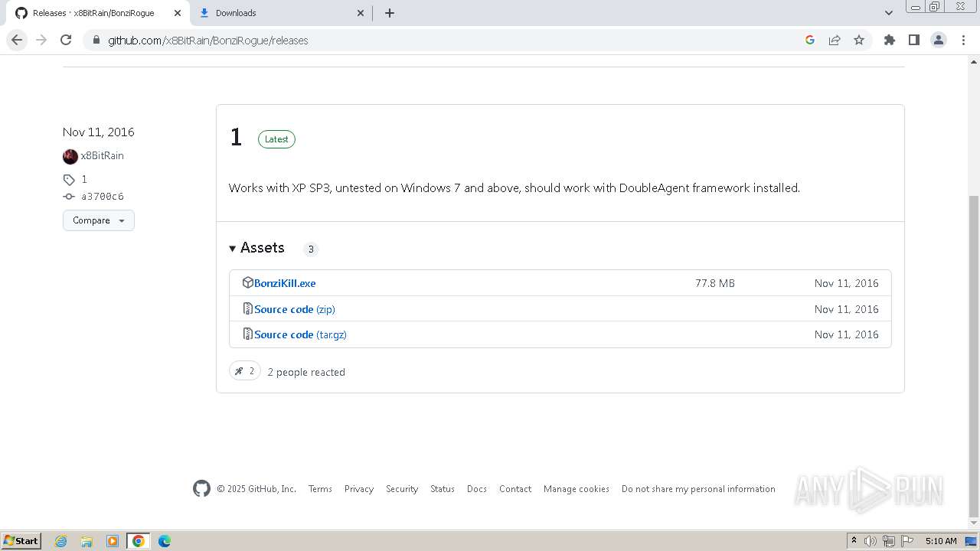Image resolution: width=980 pixels, height=551 pixels.
Task: Download Source code (zip)
Action: (295, 309)
